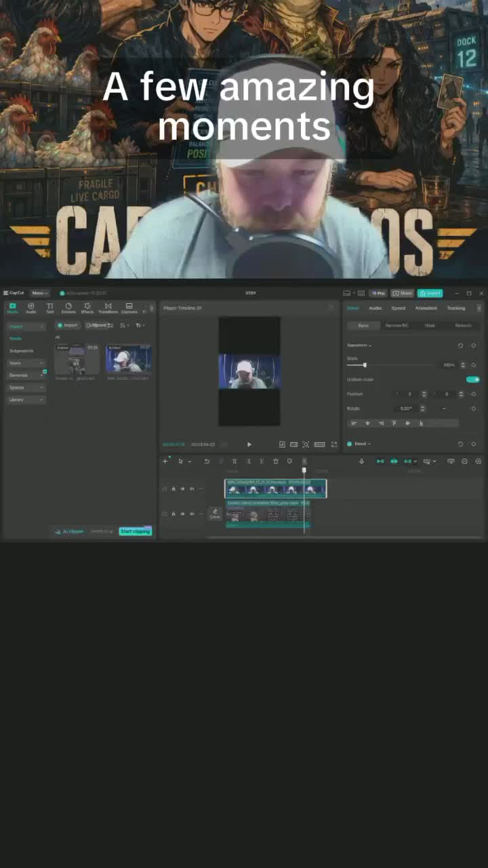The height and width of the screenshot is (868, 488).
Task: Open the Audio library icon
Action: click(31, 308)
